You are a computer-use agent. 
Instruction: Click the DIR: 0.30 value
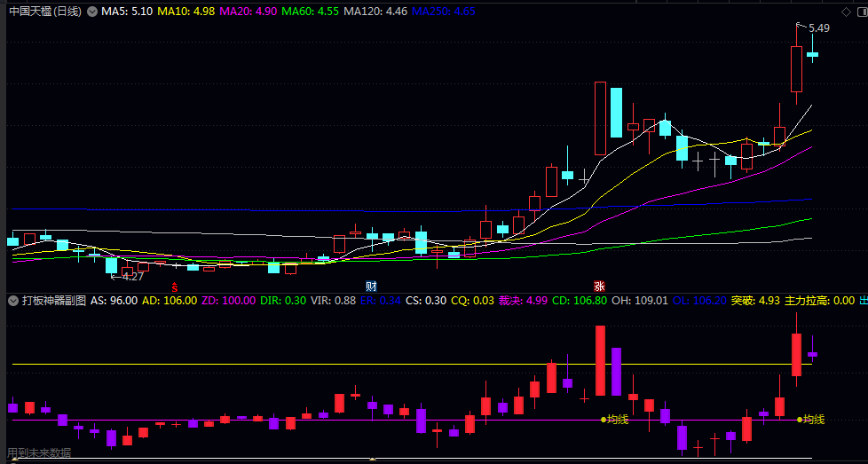(283, 301)
